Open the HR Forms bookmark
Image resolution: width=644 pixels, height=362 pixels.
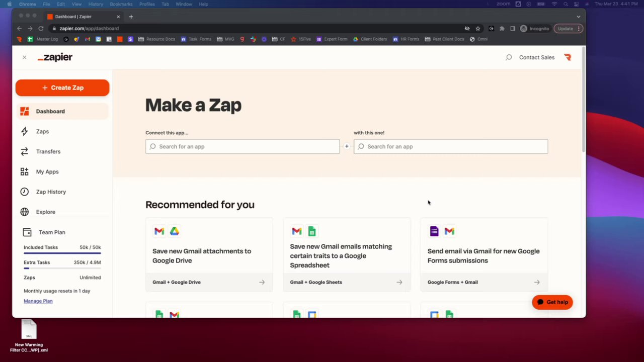pos(406,39)
